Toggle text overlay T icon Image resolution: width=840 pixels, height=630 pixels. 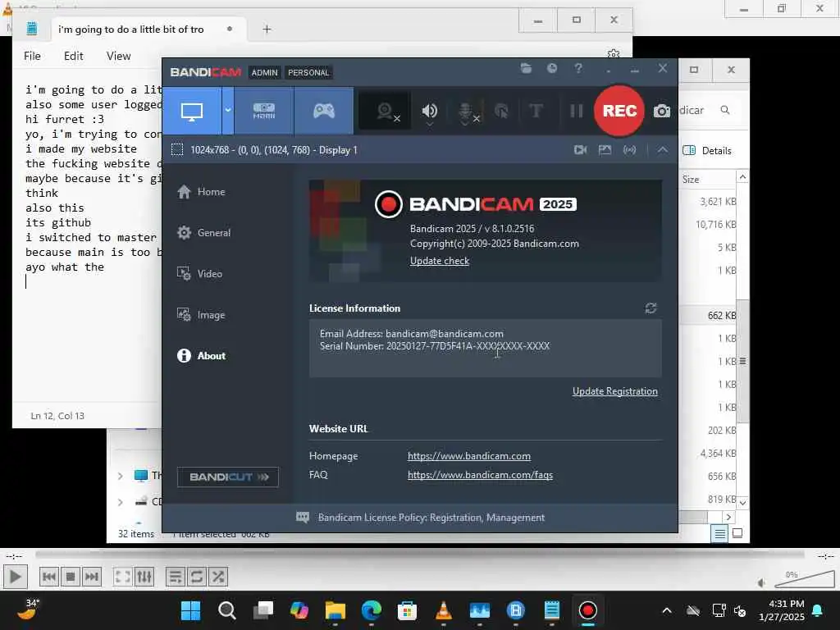point(536,111)
